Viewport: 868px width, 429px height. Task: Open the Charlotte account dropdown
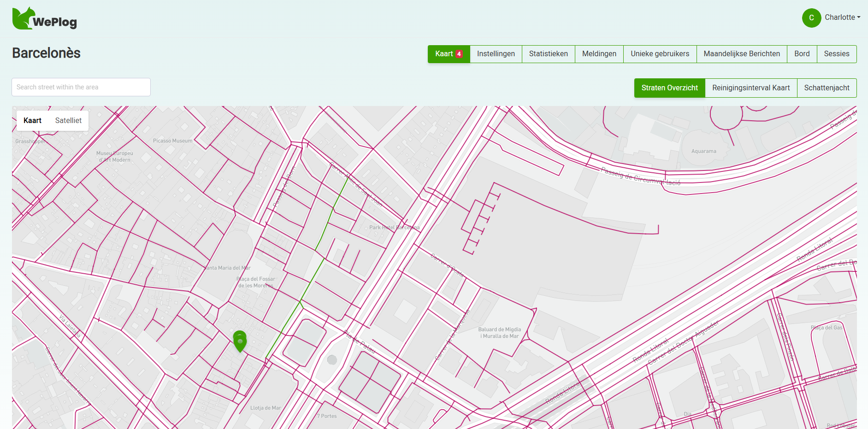842,18
